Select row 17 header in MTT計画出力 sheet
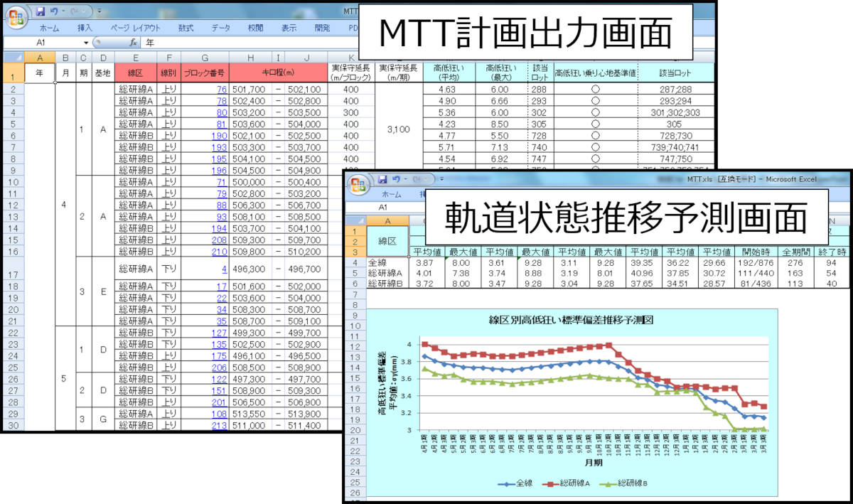The width and height of the screenshot is (853, 504). click(x=14, y=269)
